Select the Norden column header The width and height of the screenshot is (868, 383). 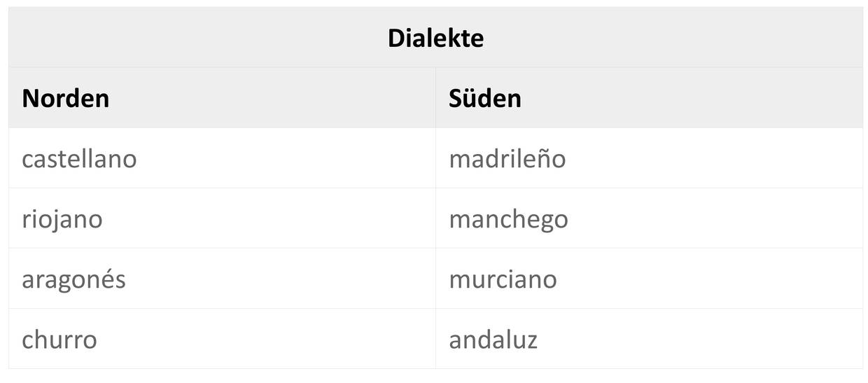coord(66,98)
